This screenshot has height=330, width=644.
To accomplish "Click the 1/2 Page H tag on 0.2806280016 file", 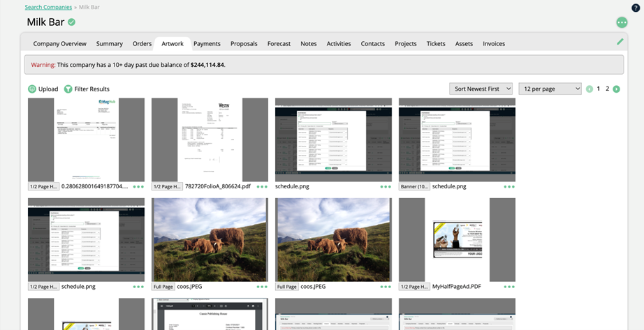I will [43, 186].
